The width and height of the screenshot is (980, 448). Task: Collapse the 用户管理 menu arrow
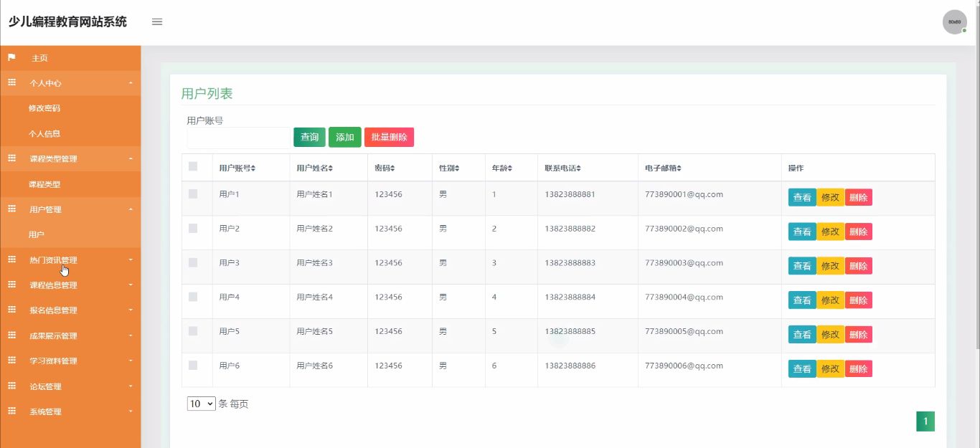coord(131,209)
